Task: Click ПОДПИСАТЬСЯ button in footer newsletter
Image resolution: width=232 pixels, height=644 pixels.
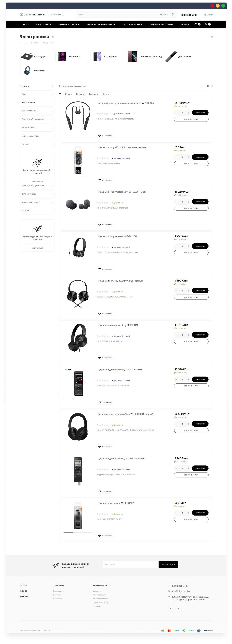Action: tap(168, 564)
